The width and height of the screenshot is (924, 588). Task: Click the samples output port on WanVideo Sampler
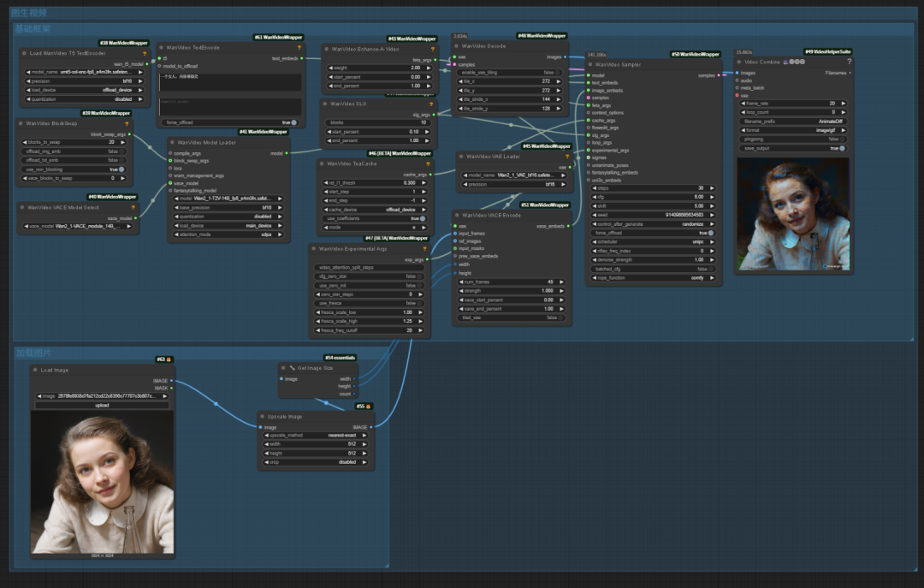point(719,75)
